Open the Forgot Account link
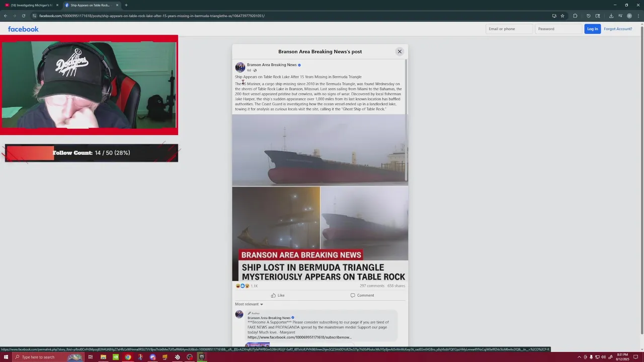The height and width of the screenshot is (362, 644). pyautogui.click(x=618, y=29)
